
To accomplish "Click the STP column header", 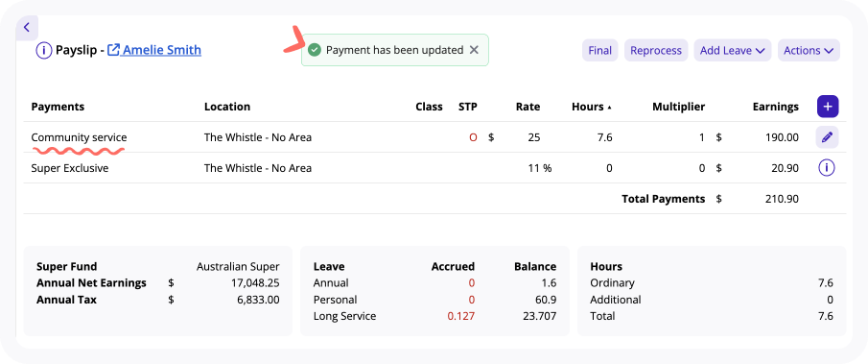I will pyautogui.click(x=468, y=107).
